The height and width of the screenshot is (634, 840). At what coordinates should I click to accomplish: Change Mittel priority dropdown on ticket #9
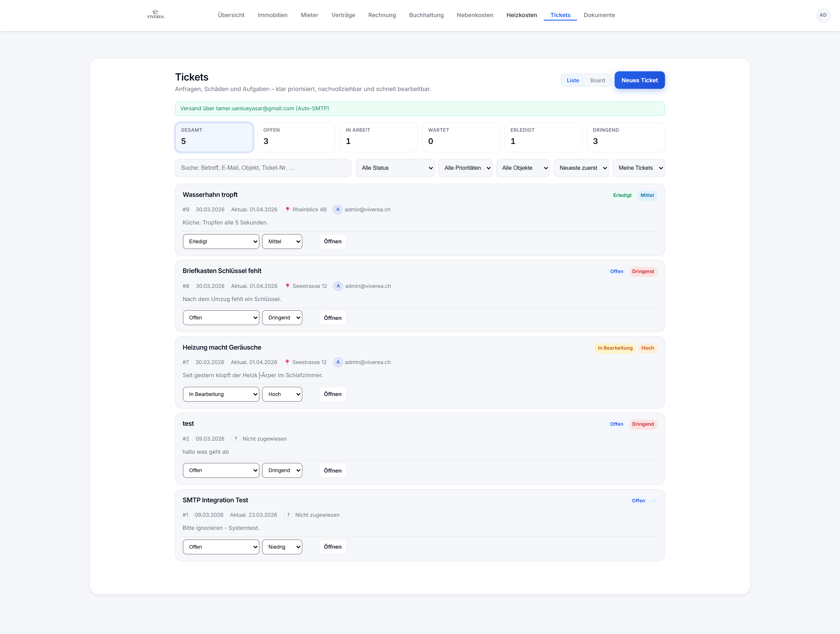[x=282, y=242]
